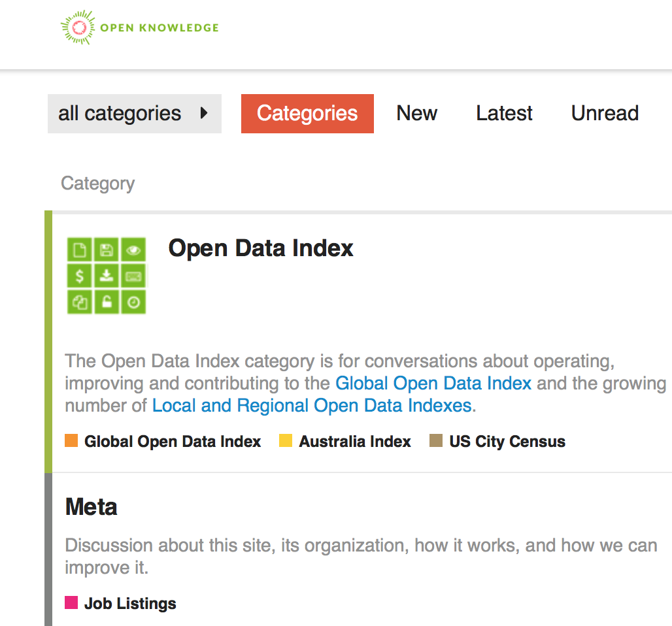Switch to the Categories tab
The height and width of the screenshot is (626, 672).
307,114
